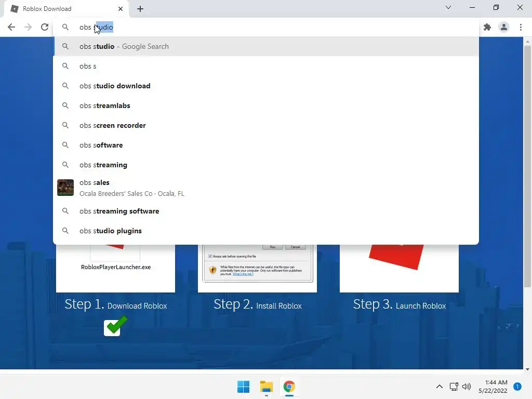Select the Roblox Download tab
The image size is (532, 399).
tap(66, 9)
